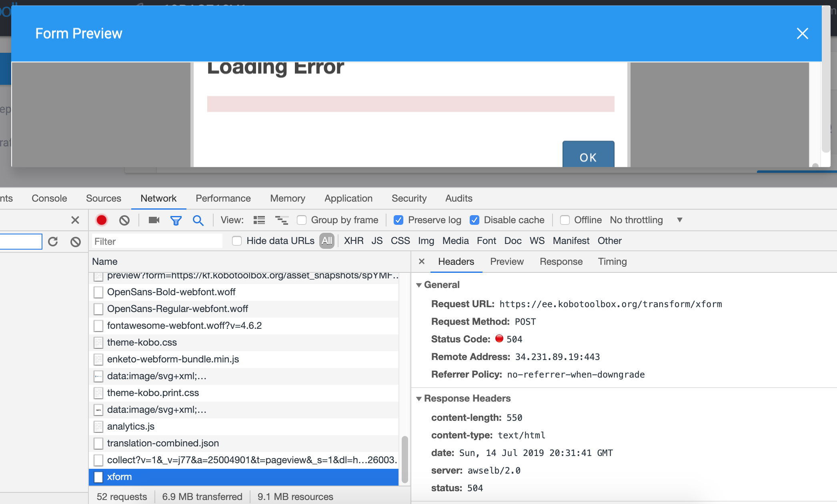Switch to compact request rows view
The height and width of the screenshot is (504, 837).
point(259,220)
